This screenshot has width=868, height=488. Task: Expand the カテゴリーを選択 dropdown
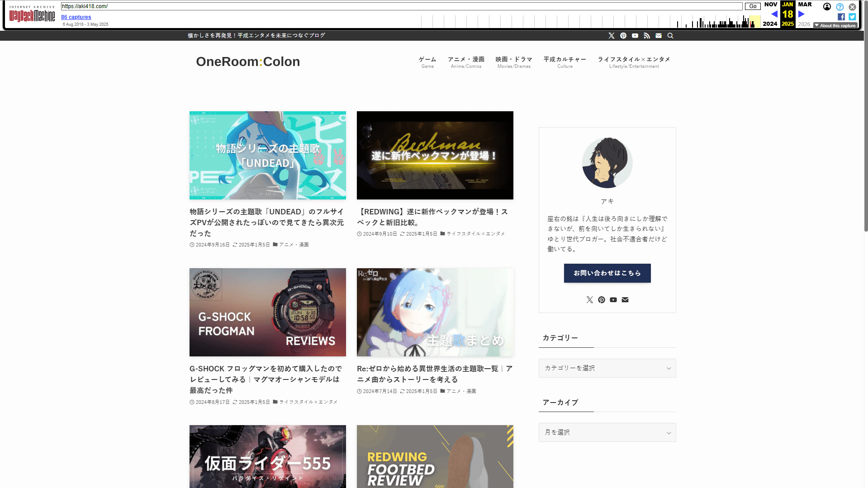(x=607, y=368)
